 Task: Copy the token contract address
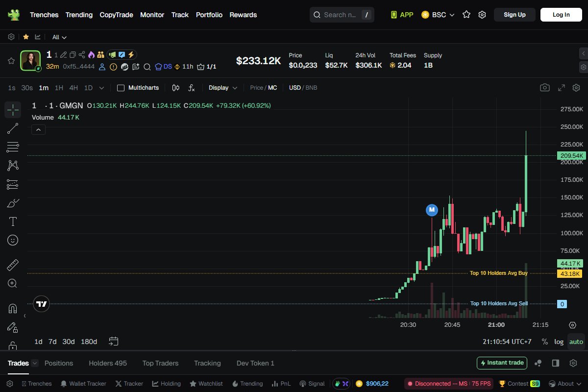[73, 55]
